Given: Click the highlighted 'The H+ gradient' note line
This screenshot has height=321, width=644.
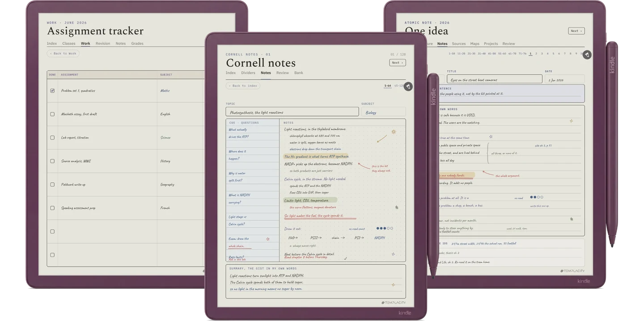Looking at the screenshot, I should click(x=316, y=156).
